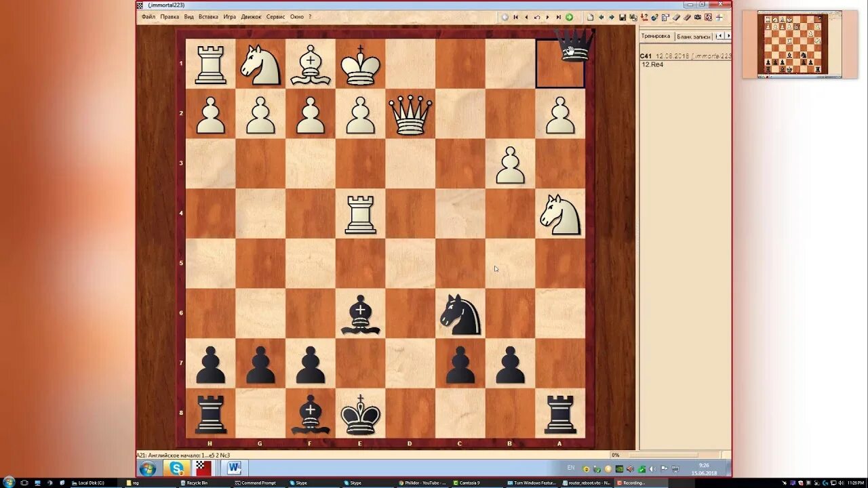This screenshot has width=868, height=488.
Task: Click the flip board icon
Action: 708,17
